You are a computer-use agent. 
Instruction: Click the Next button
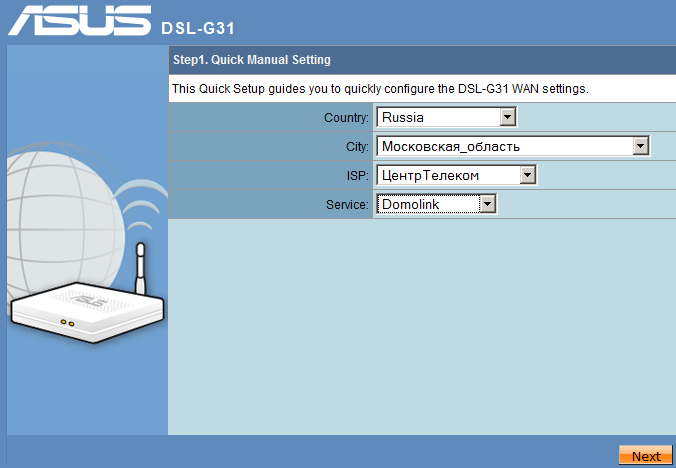(x=646, y=456)
